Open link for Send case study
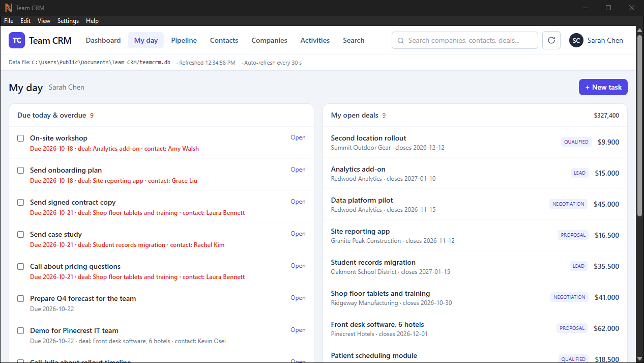Viewport: 644px width, 363px height. click(298, 234)
